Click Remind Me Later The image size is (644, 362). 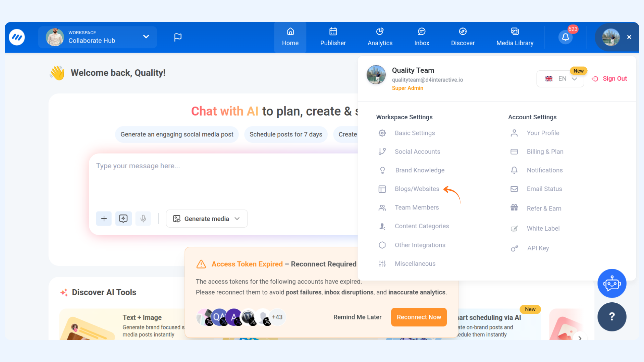[x=357, y=317]
